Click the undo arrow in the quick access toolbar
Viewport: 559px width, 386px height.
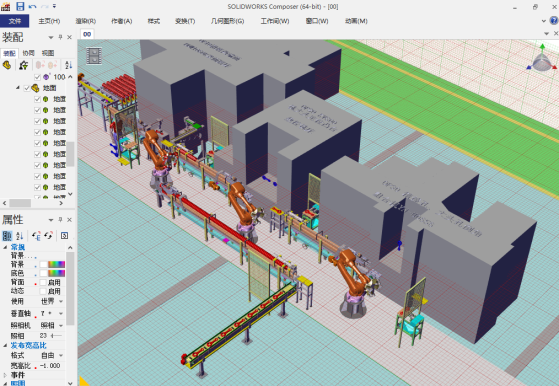(x=32, y=6)
